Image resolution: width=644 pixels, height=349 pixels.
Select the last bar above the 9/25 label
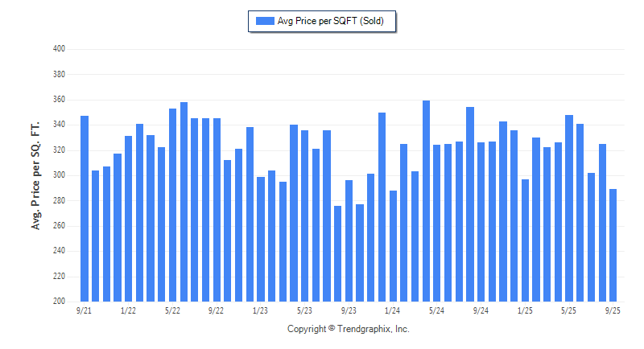click(613, 245)
